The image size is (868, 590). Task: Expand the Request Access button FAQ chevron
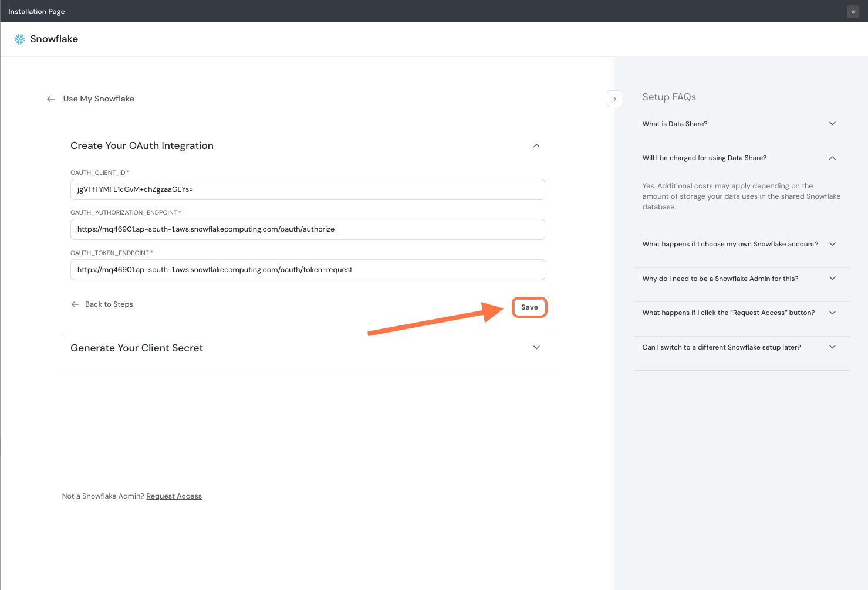(x=832, y=313)
